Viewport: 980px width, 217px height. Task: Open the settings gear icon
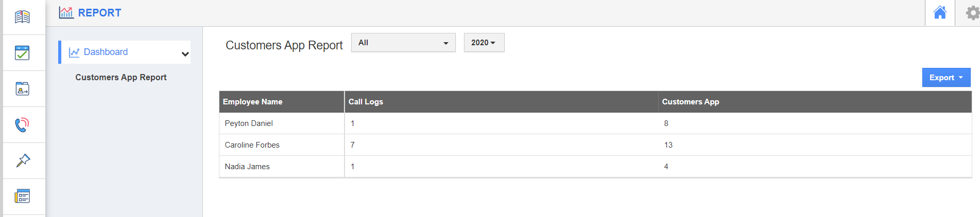(972, 13)
